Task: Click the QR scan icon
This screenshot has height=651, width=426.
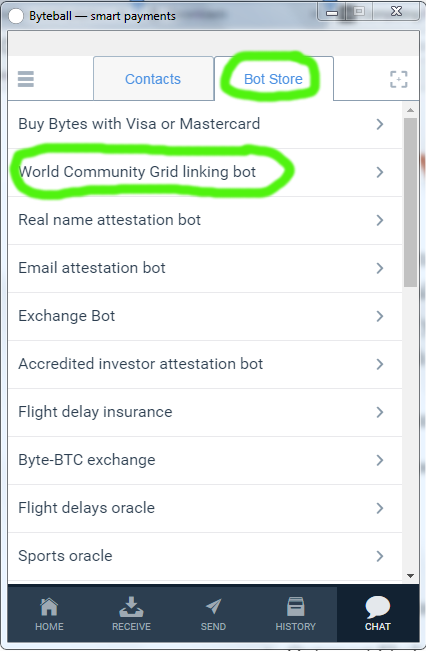Action: [399, 79]
